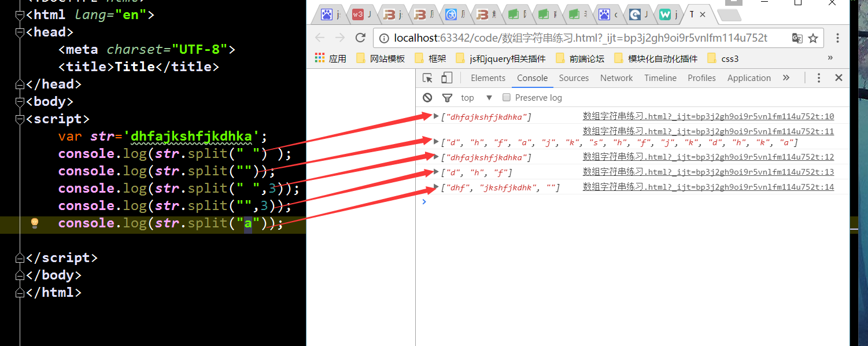Toggle the device toolbar icon in DevTools
868x346 pixels.
coord(446,78)
